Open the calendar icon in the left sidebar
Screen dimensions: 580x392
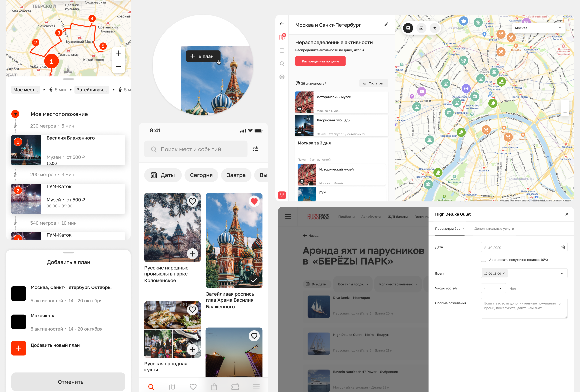coord(282,50)
